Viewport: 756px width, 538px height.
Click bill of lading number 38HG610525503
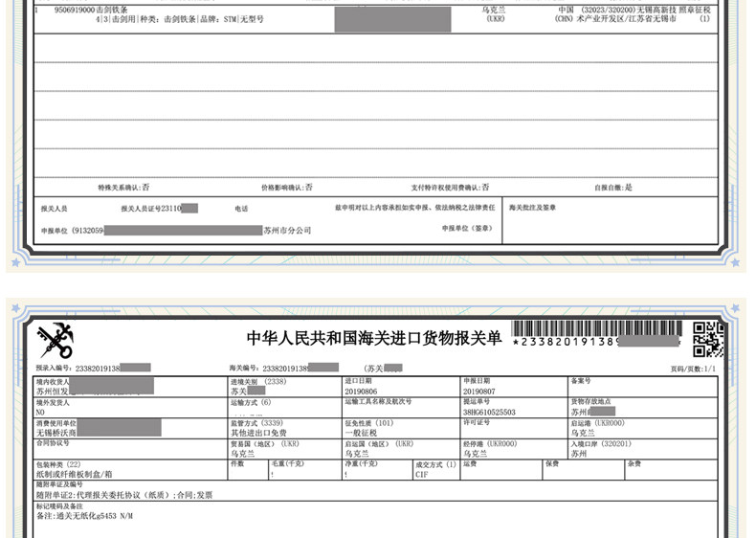click(x=489, y=413)
